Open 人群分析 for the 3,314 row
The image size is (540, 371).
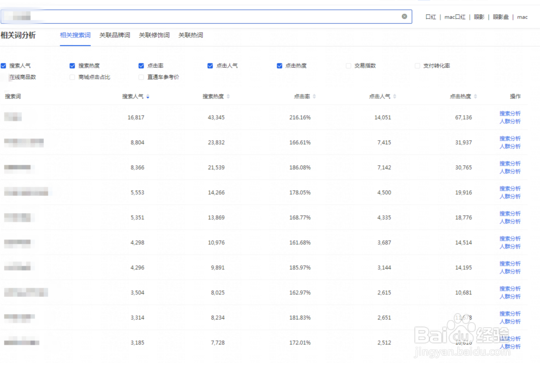click(x=510, y=321)
